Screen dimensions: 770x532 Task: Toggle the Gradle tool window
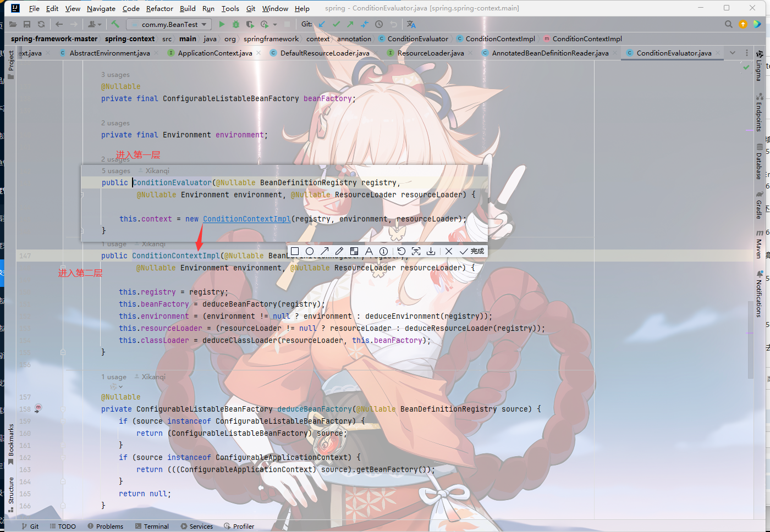coord(759,204)
